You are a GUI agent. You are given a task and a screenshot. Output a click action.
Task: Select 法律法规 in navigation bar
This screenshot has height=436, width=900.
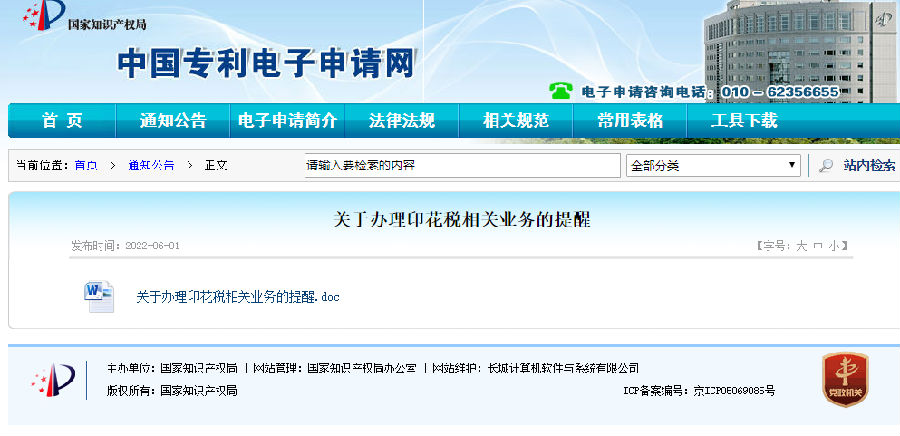401,121
